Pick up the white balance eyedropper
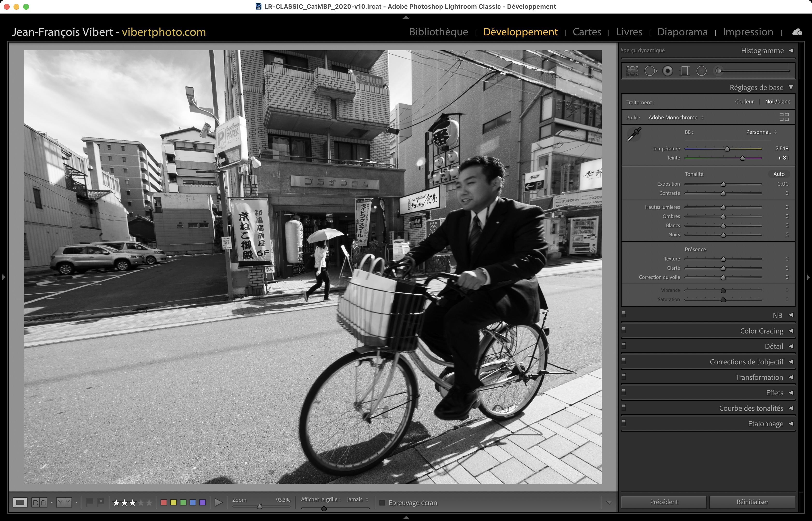 click(634, 134)
